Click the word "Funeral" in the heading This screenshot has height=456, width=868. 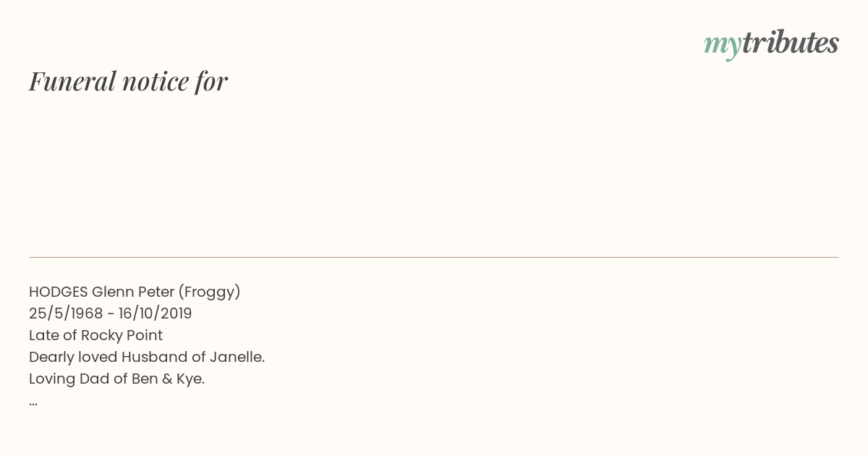[72, 81]
